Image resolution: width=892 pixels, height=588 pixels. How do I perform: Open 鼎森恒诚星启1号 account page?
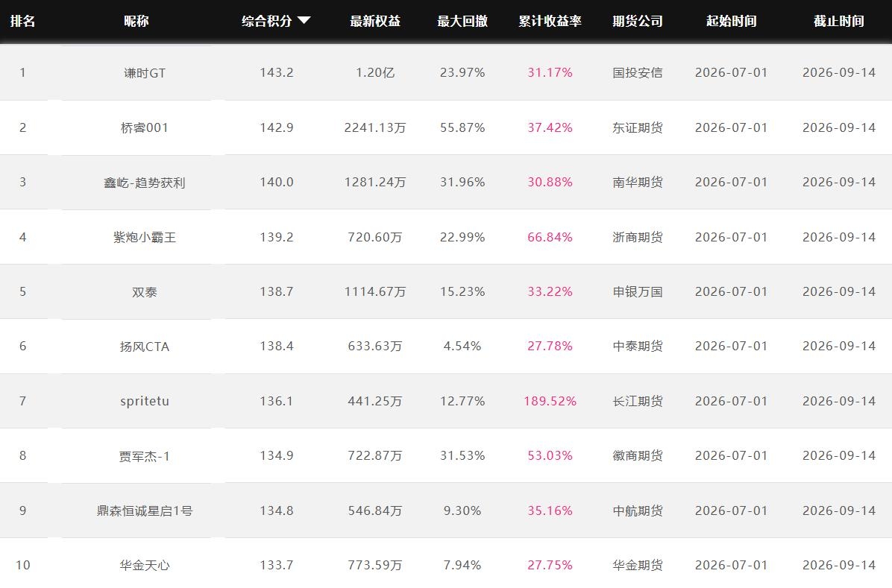[x=145, y=510]
